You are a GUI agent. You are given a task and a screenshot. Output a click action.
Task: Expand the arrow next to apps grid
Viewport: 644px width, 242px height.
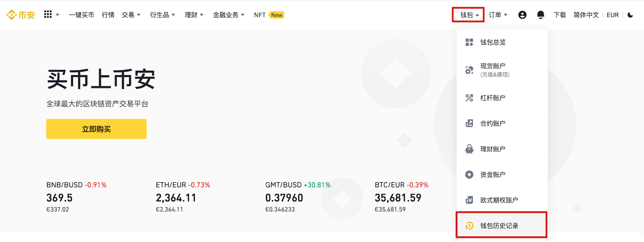pyautogui.click(x=58, y=15)
